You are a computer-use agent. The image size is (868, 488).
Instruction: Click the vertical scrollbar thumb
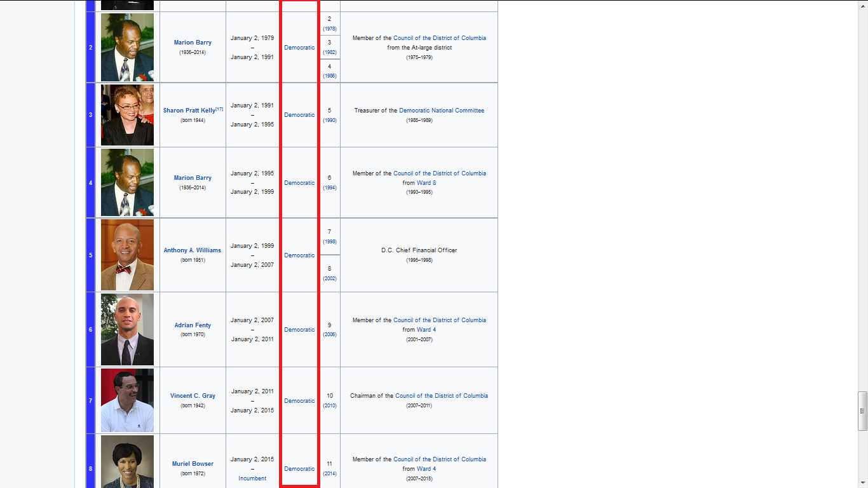862,410
